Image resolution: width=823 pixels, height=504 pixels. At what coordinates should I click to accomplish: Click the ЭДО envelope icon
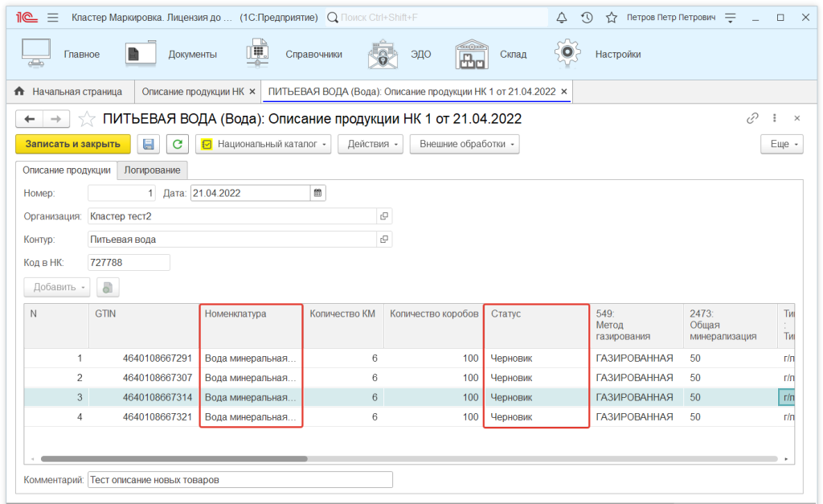pos(383,54)
